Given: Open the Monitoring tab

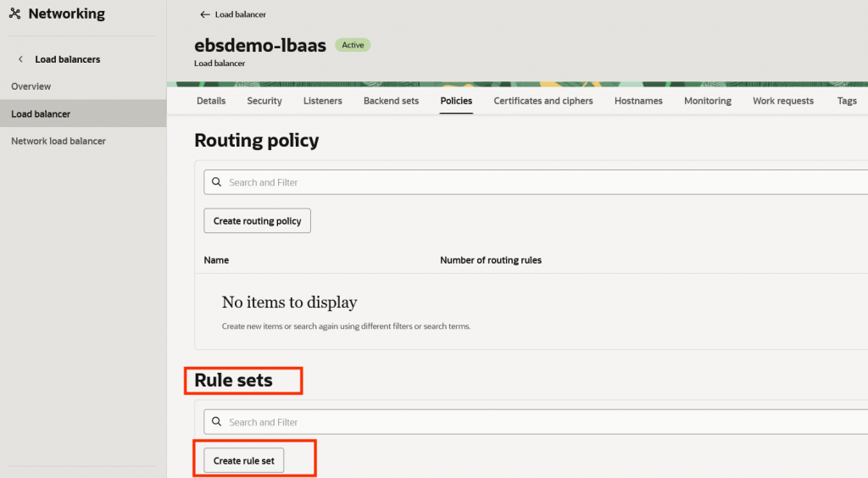Looking at the screenshot, I should tap(708, 101).
